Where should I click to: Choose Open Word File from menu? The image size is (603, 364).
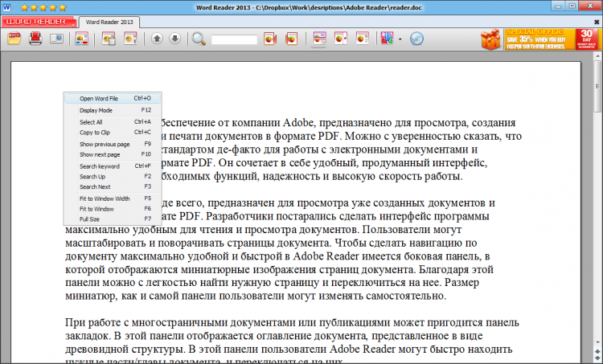click(113, 98)
